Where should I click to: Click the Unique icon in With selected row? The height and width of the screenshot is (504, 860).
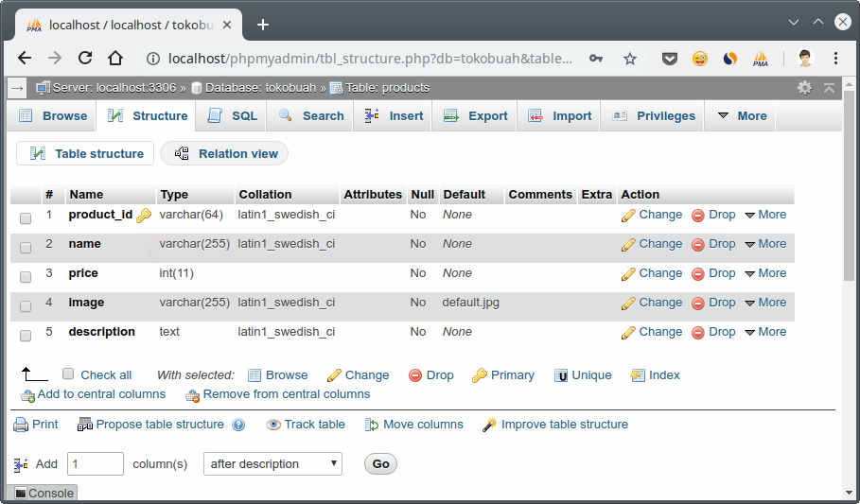[561, 375]
